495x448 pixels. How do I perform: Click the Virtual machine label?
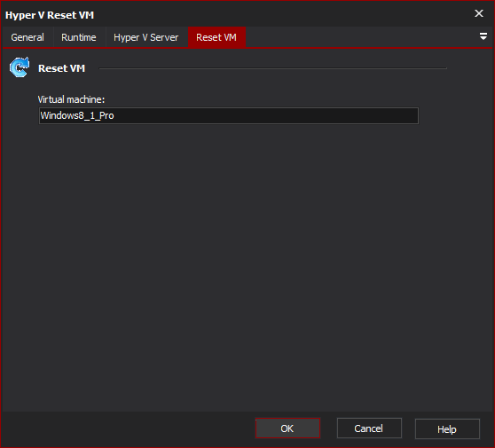click(x=71, y=99)
